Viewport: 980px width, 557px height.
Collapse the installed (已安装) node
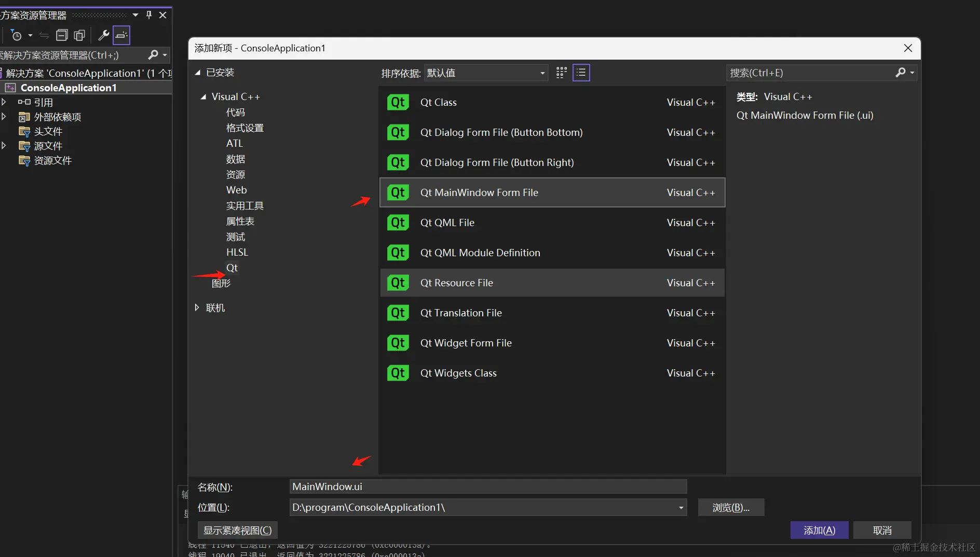198,73
